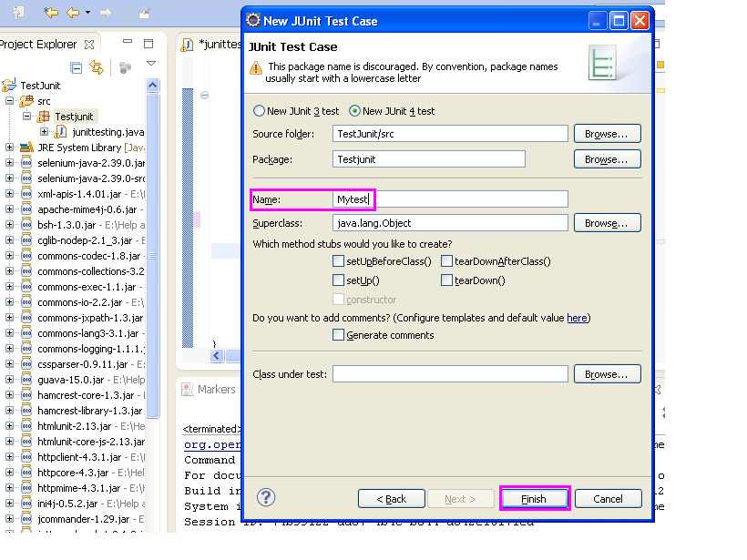The width and height of the screenshot is (747, 560).
Task: Toggle Link with Editor in Project Explorer
Action: [x=97, y=67]
